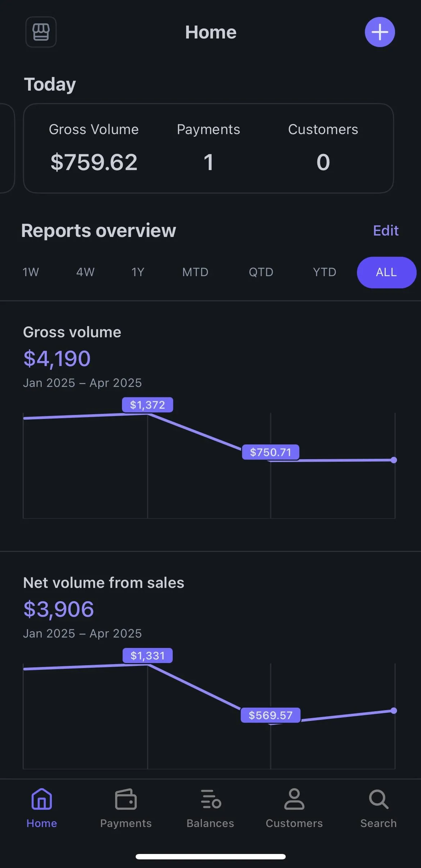Tap the Home house icon

pos(42,806)
